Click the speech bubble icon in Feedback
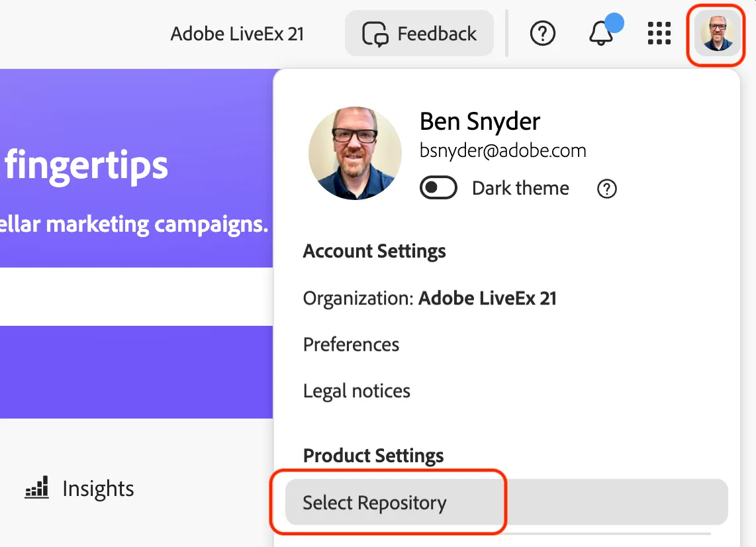Viewport: 756px width, 547px height. pos(375,34)
